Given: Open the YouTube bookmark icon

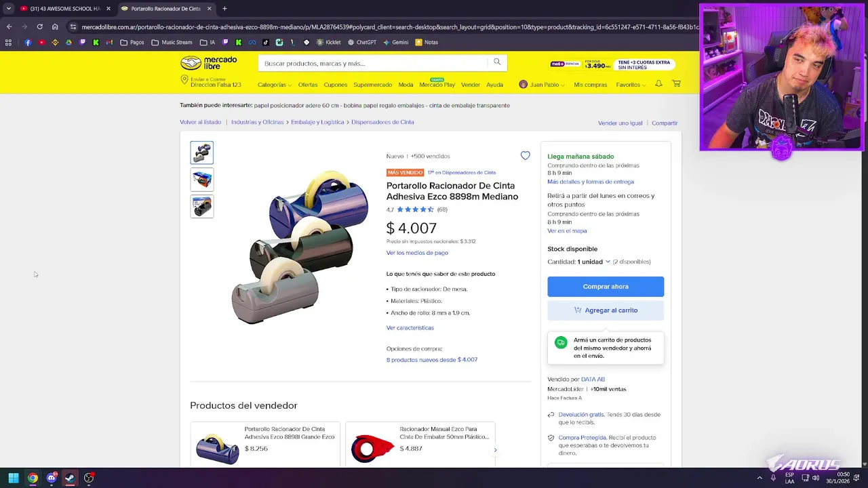Looking at the screenshot, I should [x=41, y=42].
